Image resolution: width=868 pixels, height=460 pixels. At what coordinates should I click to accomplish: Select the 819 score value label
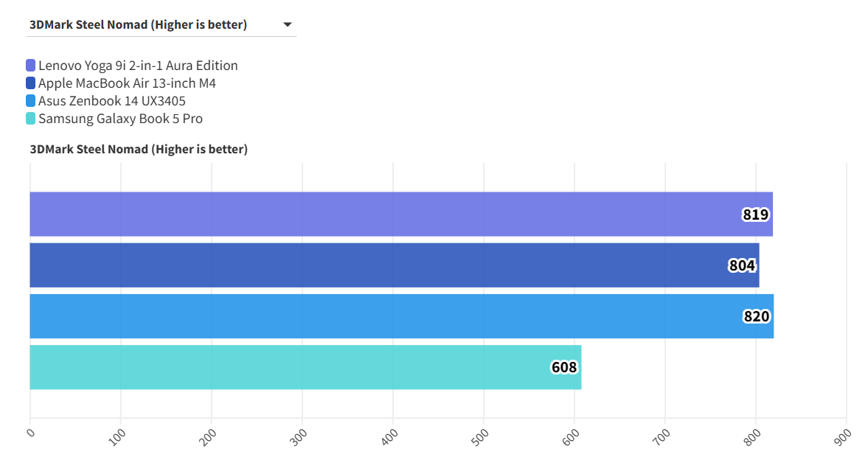coord(756,215)
